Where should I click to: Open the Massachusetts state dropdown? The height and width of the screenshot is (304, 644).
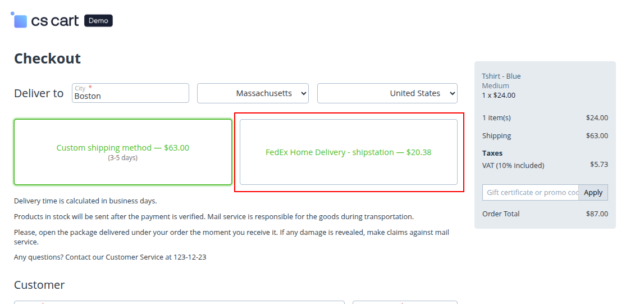(253, 93)
